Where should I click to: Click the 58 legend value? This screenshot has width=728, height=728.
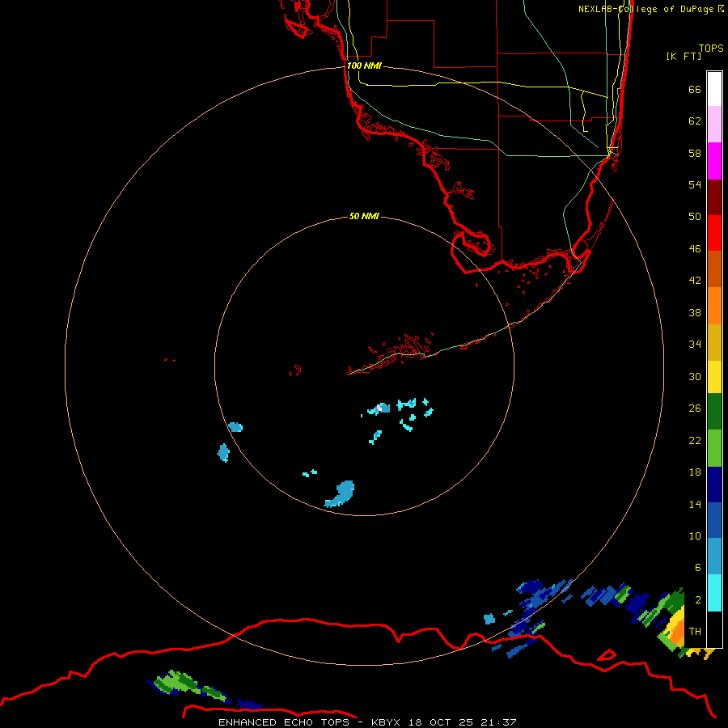(x=695, y=153)
